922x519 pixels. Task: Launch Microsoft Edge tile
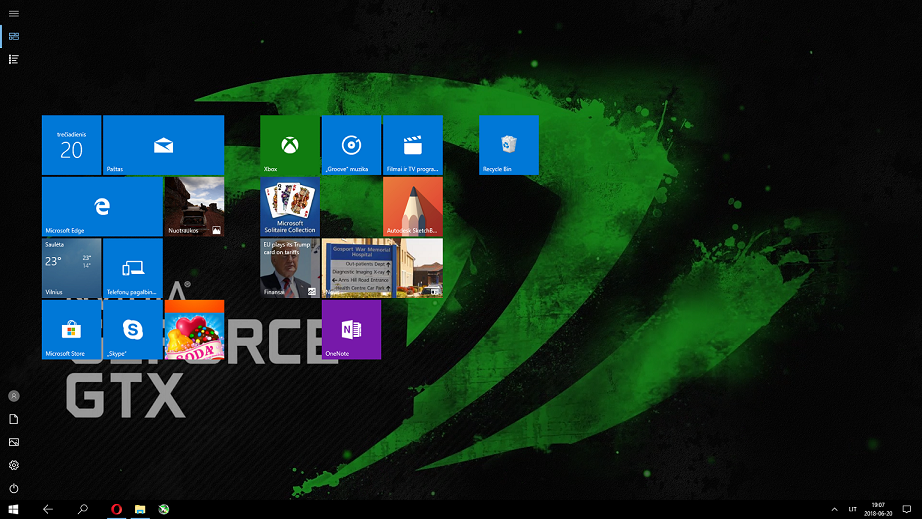(x=102, y=207)
